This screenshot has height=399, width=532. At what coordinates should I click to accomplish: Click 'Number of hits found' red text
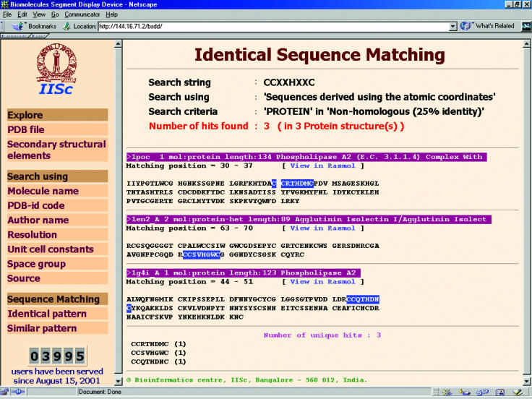tap(199, 126)
